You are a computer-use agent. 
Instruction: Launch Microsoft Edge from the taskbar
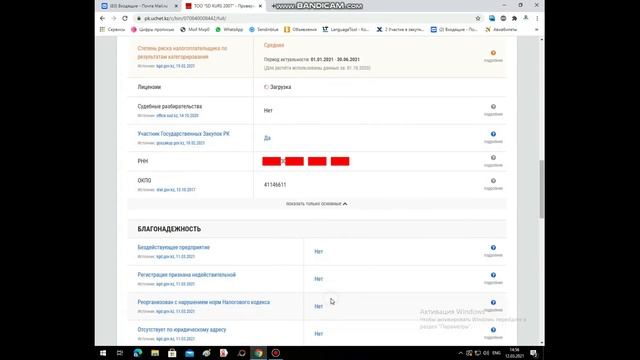coord(138,353)
